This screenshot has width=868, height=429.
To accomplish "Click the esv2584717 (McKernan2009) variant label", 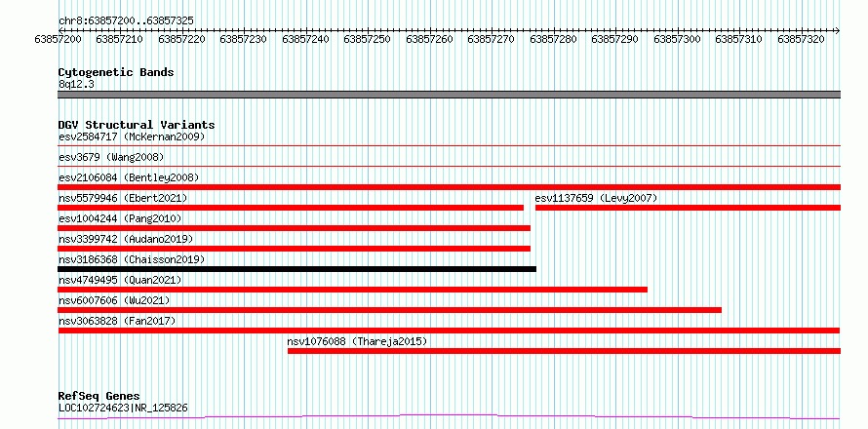I will (132, 136).
